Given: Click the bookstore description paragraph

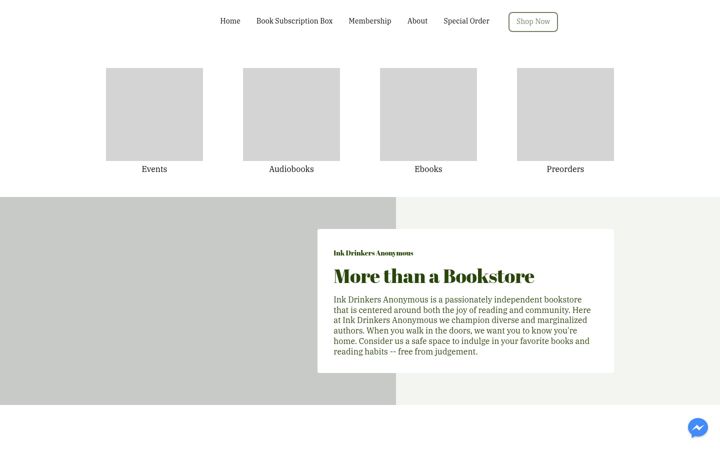Looking at the screenshot, I should [x=462, y=326].
